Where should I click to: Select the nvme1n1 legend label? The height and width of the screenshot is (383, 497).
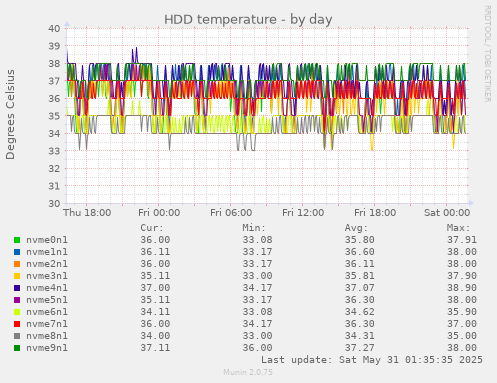[47, 252]
